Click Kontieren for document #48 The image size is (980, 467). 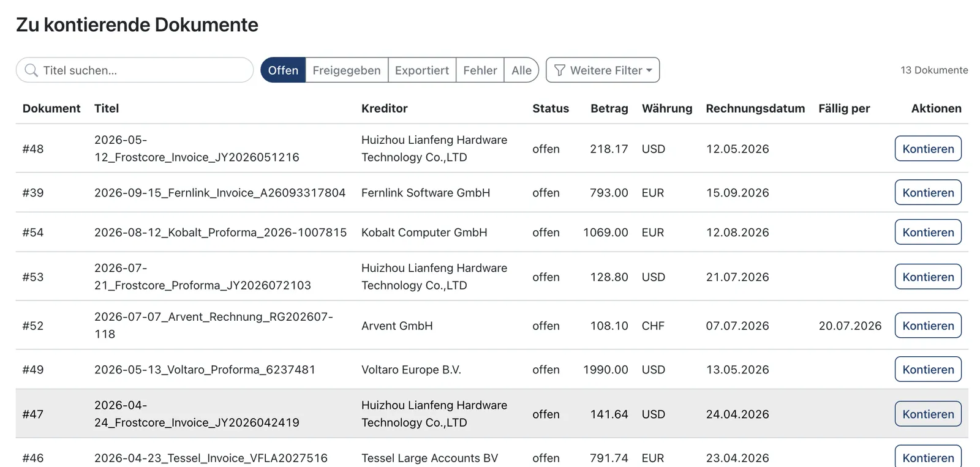pyautogui.click(x=928, y=149)
